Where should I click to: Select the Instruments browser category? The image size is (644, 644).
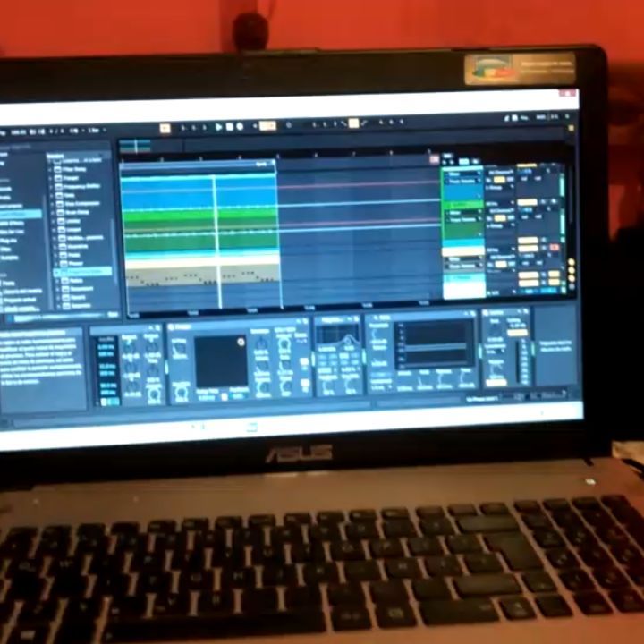13,206
